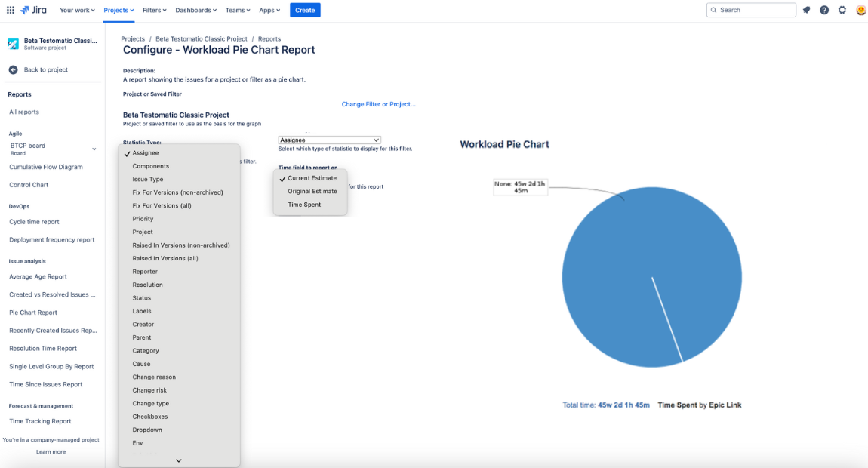
Task: Open the Help question mark icon
Action: point(824,10)
